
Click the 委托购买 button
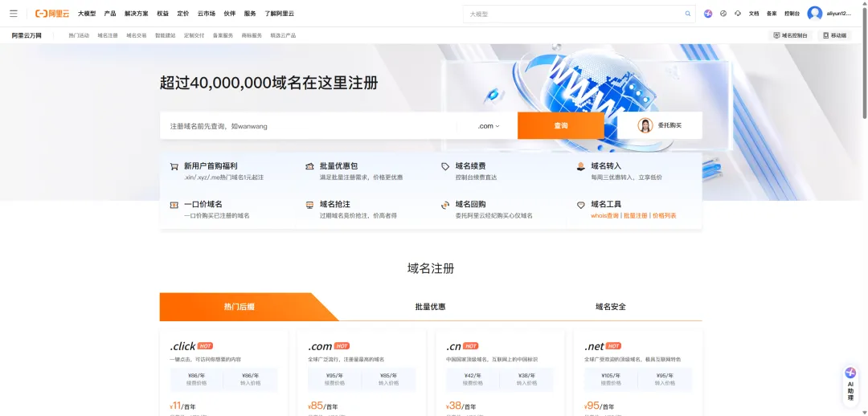pyautogui.click(x=660, y=125)
